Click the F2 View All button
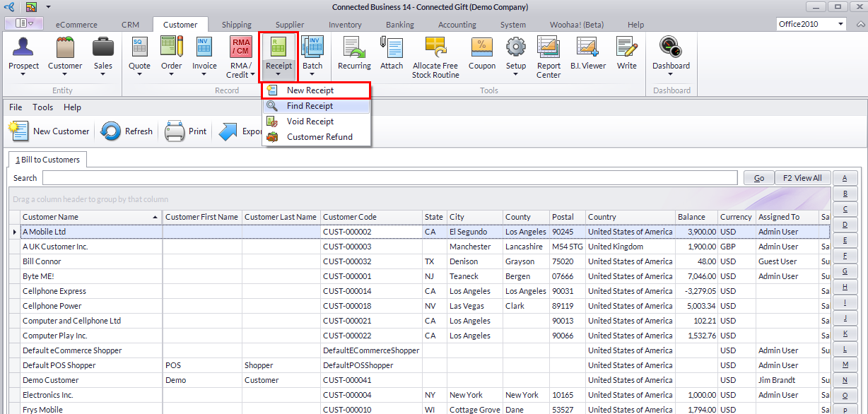The width and height of the screenshot is (868, 414). pyautogui.click(x=802, y=178)
